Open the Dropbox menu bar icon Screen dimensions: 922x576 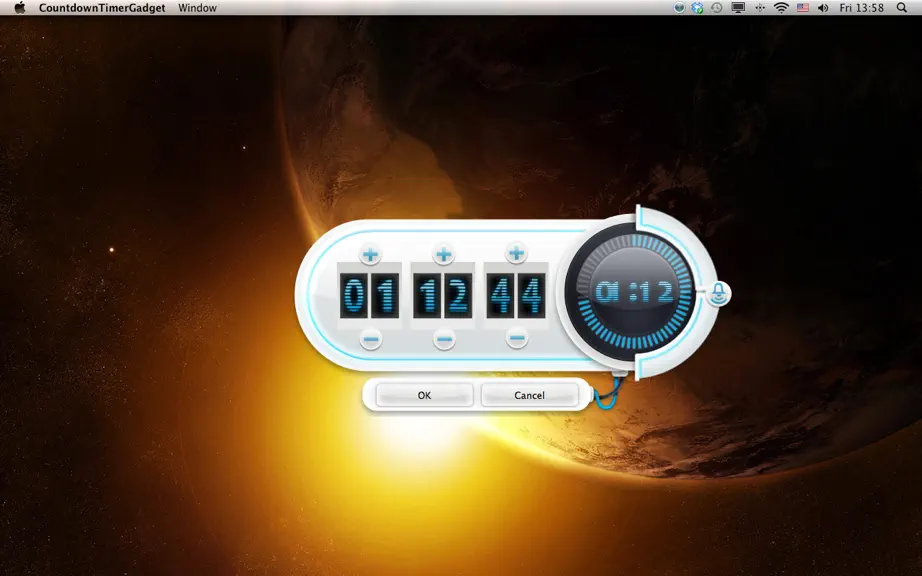(697, 8)
